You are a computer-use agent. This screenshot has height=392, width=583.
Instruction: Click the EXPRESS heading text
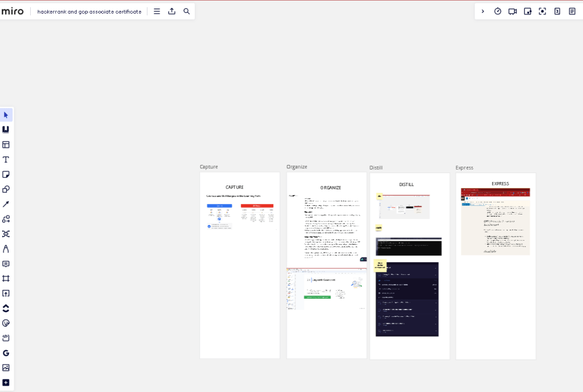pyautogui.click(x=500, y=184)
